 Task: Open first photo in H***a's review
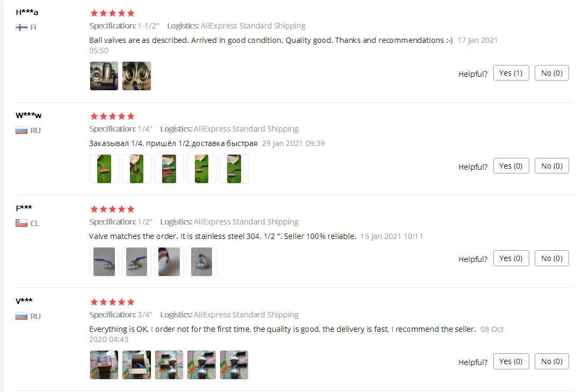tap(104, 76)
